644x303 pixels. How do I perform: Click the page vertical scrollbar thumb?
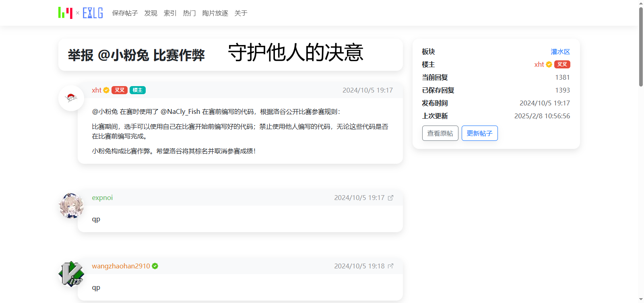641,46
